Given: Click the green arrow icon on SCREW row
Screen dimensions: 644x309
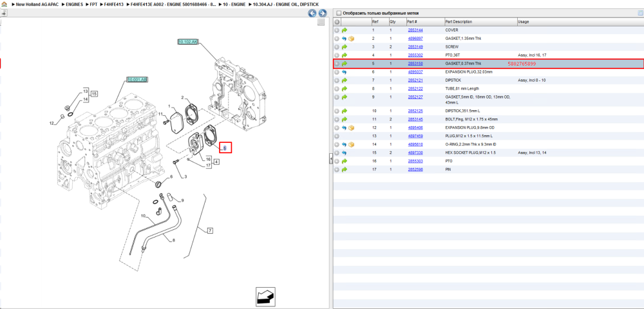Looking at the screenshot, I should click(345, 47).
